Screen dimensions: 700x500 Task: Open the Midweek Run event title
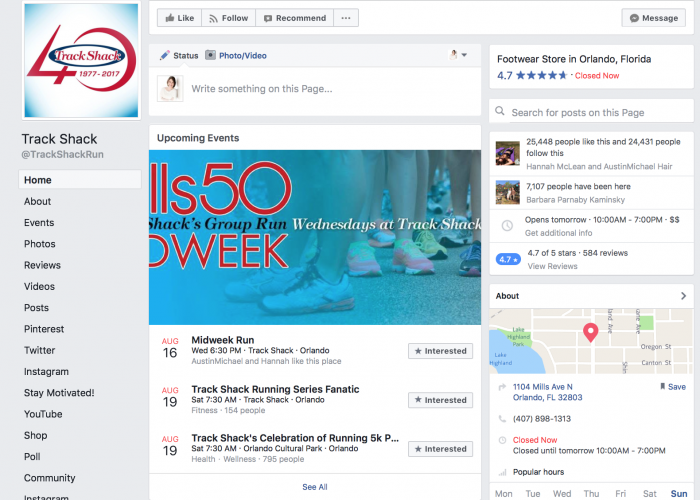point(222,340)
